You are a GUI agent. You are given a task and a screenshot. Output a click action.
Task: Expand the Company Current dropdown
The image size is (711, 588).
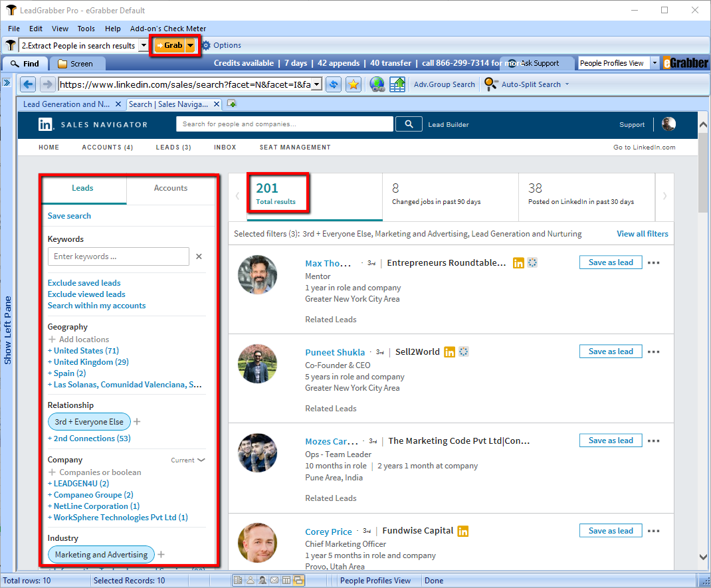click(188, 460)
